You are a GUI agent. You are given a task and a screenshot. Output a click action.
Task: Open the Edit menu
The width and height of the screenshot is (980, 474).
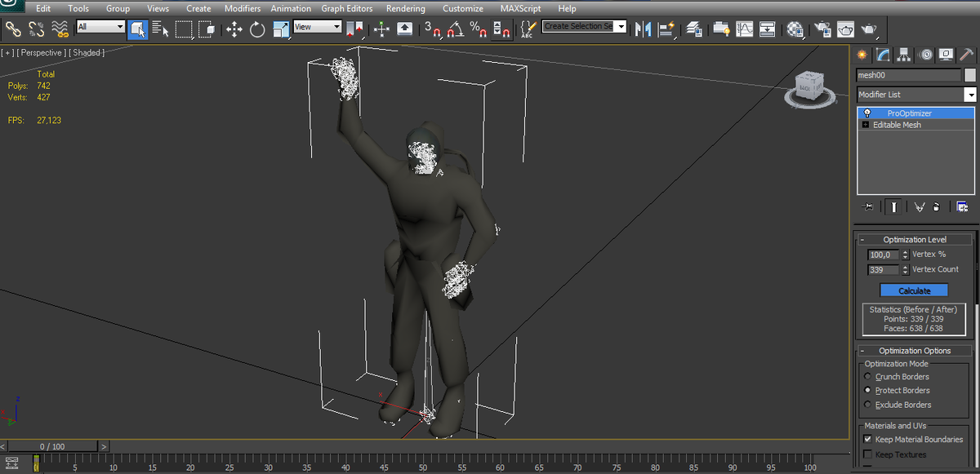pyautogui.click(x=43, y=8)
